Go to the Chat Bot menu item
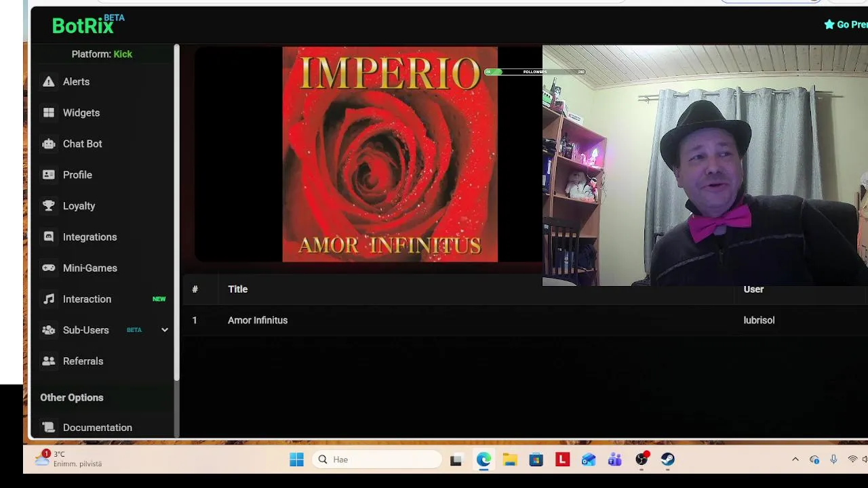Image resolution: width=868 pixels, height=488 pixels. point(83,144)
